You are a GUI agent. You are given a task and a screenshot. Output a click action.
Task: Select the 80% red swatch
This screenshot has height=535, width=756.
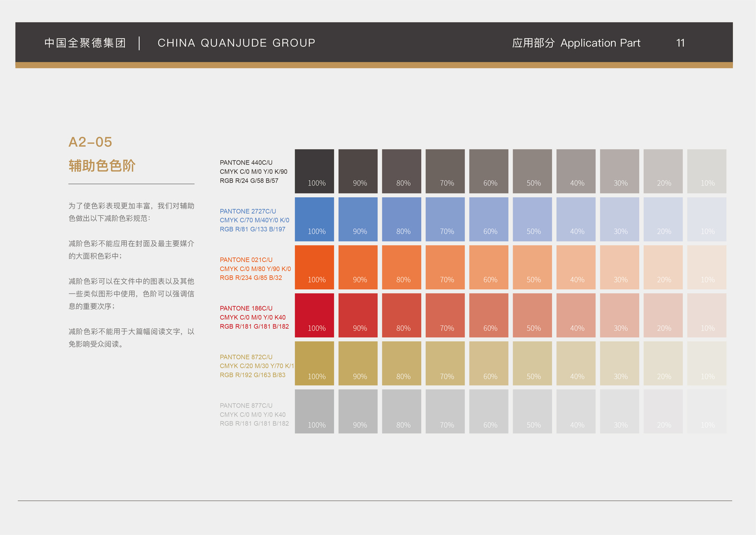pos(402,316)
